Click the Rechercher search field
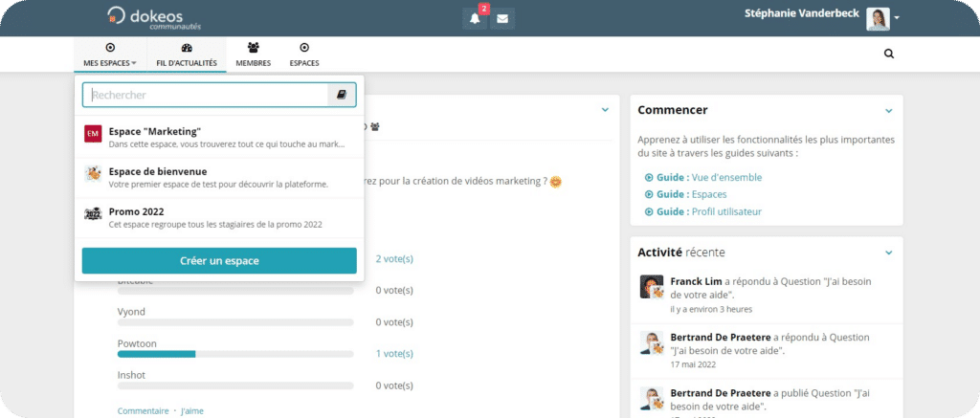The height and width of the screenshot is (418, 980). click(x=205, y=95)
